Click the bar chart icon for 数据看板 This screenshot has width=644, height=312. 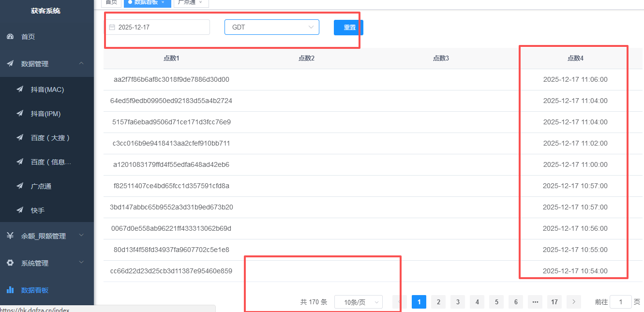pyautogui.click(x=10, y=290)
